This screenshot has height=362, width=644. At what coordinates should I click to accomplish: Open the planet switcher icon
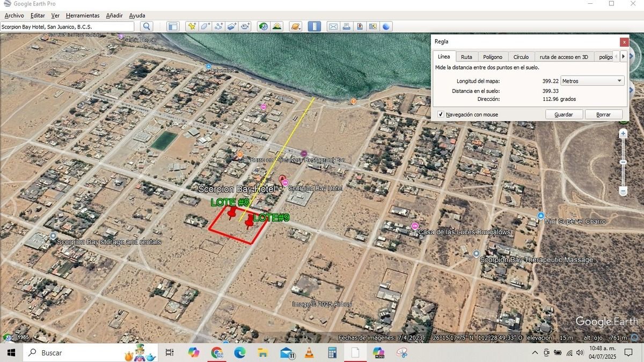[296, 26]
